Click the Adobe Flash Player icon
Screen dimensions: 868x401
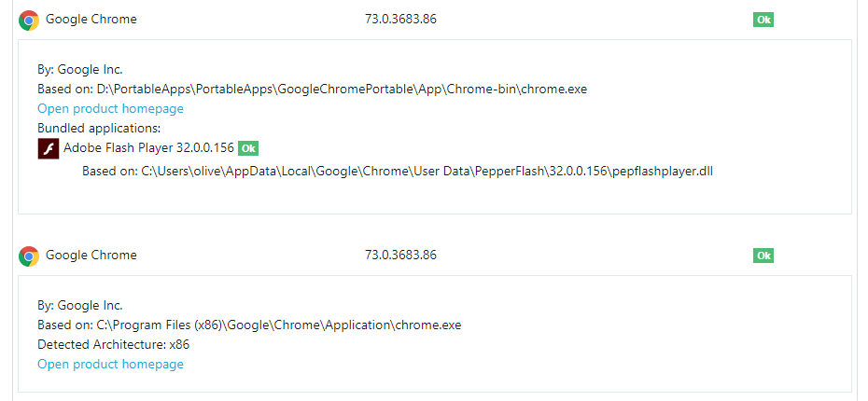click(x=49, y=149)
